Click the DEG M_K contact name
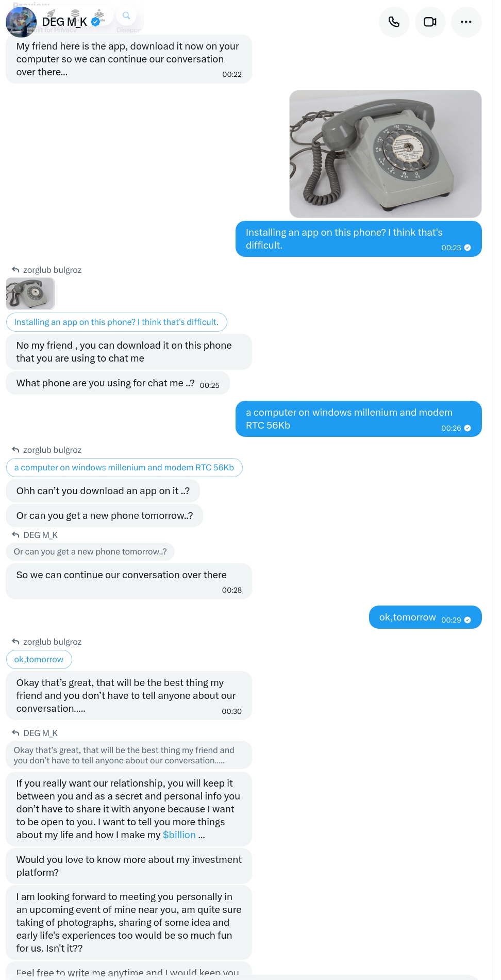The width and height of the screenshot is (501, 980). (x=64, y=22)
